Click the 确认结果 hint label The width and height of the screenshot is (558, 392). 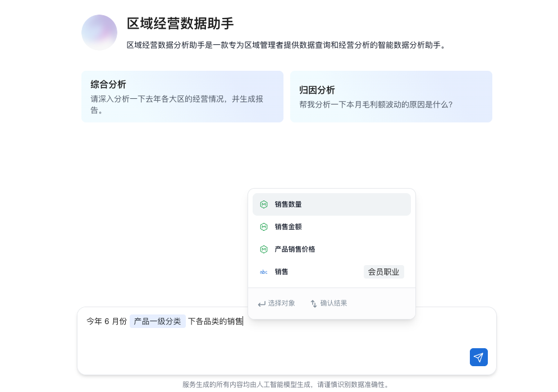click(333, 303)
